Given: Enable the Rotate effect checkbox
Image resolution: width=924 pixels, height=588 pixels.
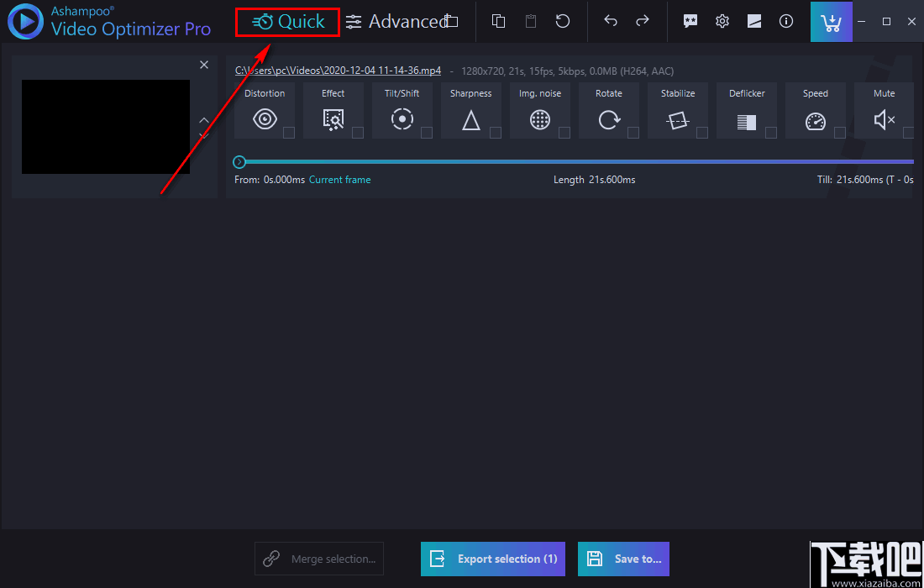Looking at the screenshot, I should pyautogui.click(x=633, y=132).
